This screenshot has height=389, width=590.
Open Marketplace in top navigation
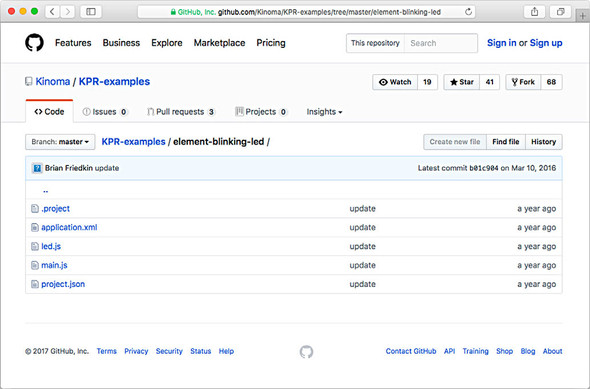click(x=219, y=43)
